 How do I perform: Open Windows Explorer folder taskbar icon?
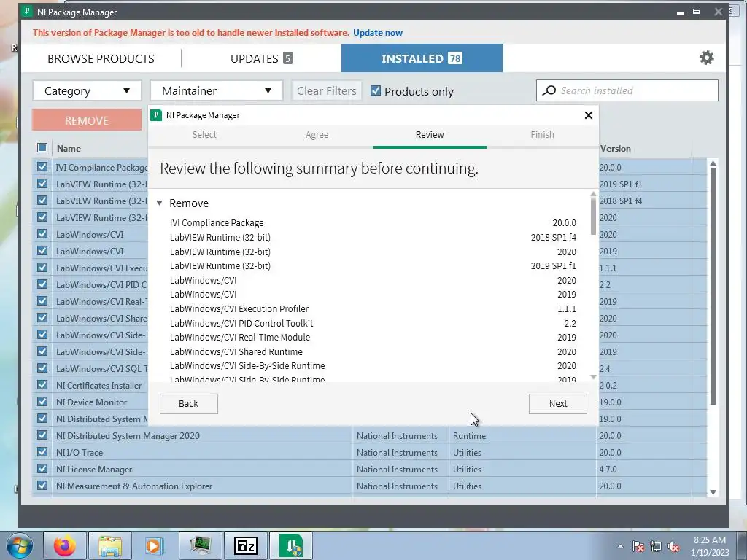(110, 545)
